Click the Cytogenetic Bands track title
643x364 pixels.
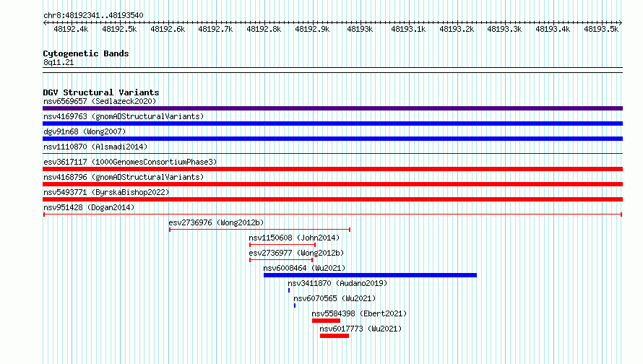[x=86, y=53]
